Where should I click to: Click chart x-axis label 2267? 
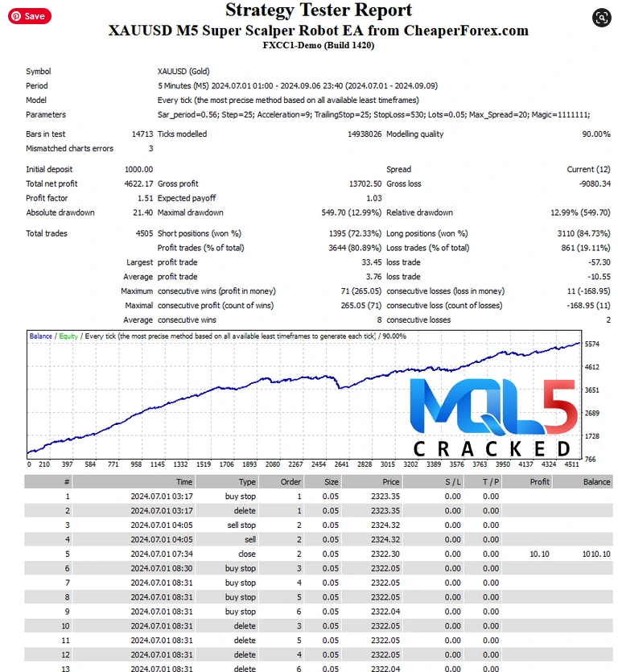[295, 464]
